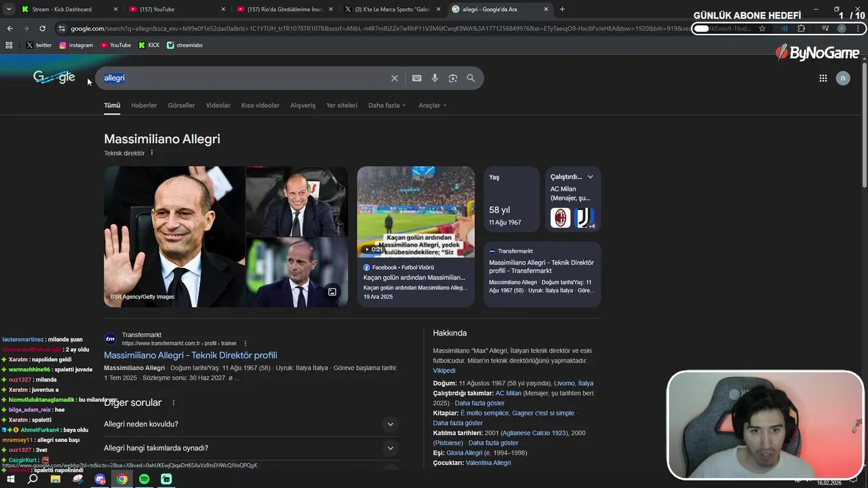
Task: Open Massimiliano Allegri - Teknik Direktör profili link
Action: [191, 355]
